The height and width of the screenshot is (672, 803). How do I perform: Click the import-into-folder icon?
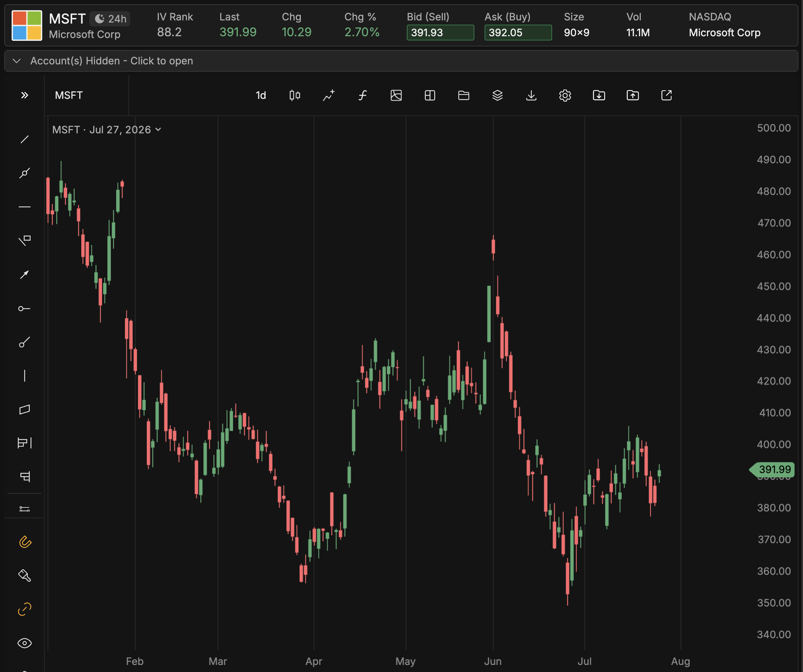[x=599, y=95]
